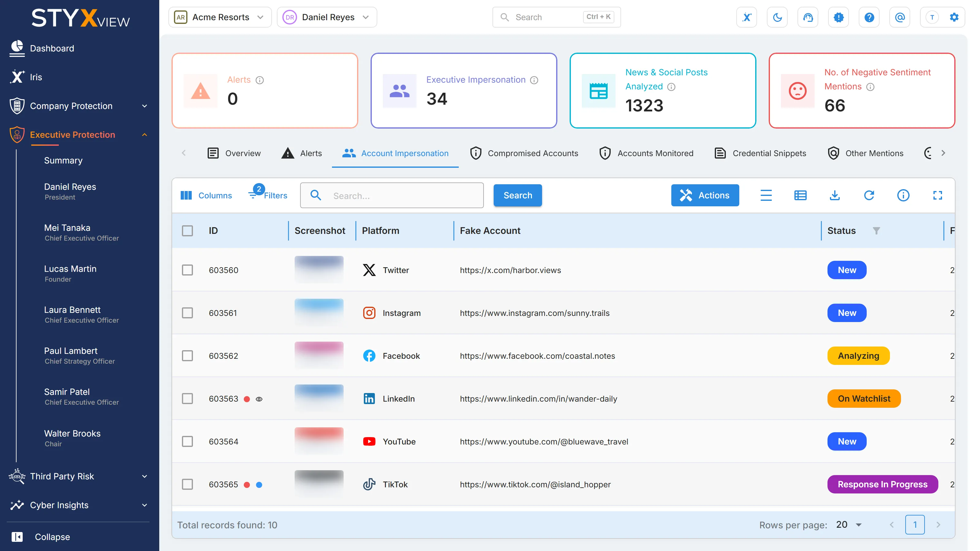Expand Company Protection menu

pos(79,106)
